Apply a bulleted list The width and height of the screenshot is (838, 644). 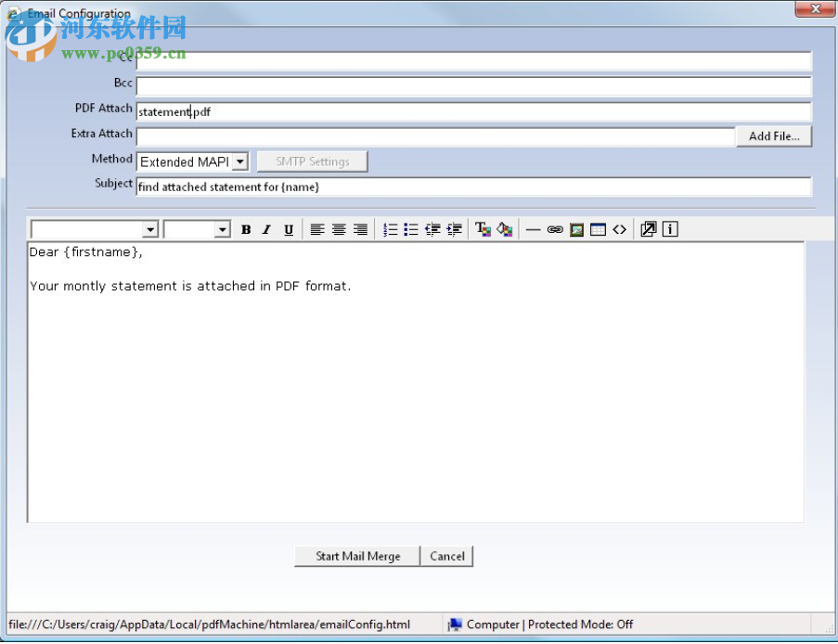pos(409,228)
